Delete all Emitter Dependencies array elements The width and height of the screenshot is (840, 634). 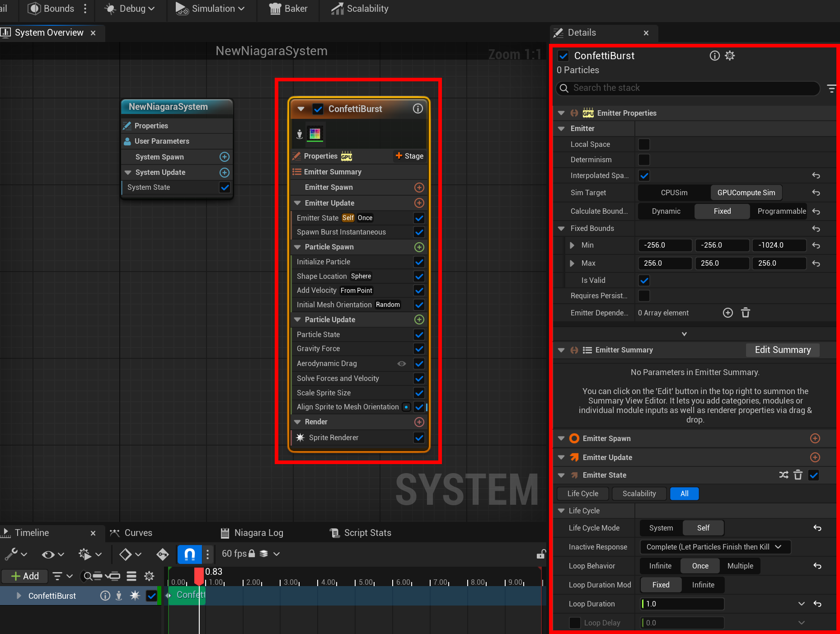click(x=746, y=313)
